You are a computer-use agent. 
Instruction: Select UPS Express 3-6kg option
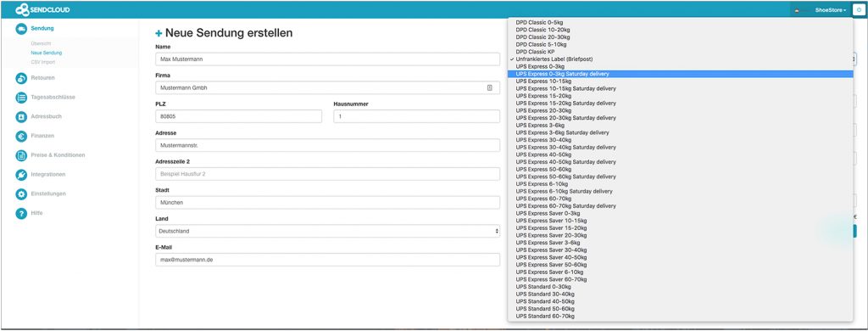(x=681, y=126)
